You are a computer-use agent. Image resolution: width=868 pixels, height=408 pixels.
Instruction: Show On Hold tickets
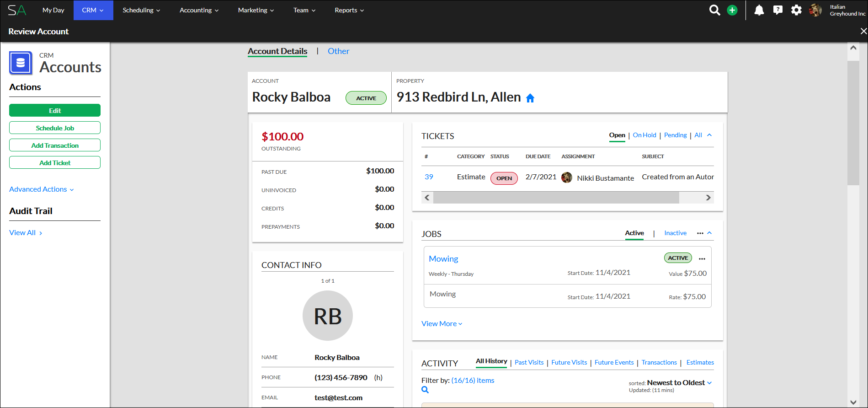(x=644, y=135)
